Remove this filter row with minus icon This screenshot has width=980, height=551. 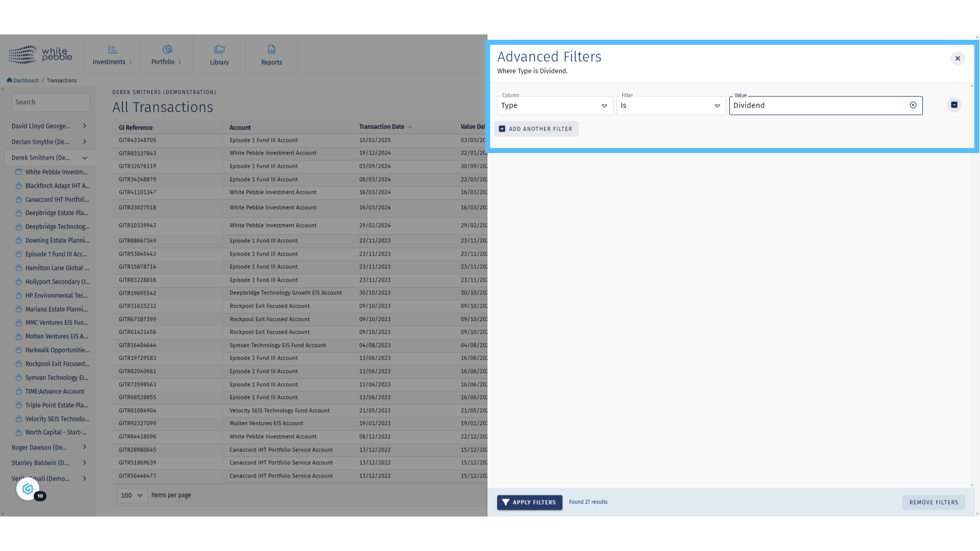[x=954, y=105]
